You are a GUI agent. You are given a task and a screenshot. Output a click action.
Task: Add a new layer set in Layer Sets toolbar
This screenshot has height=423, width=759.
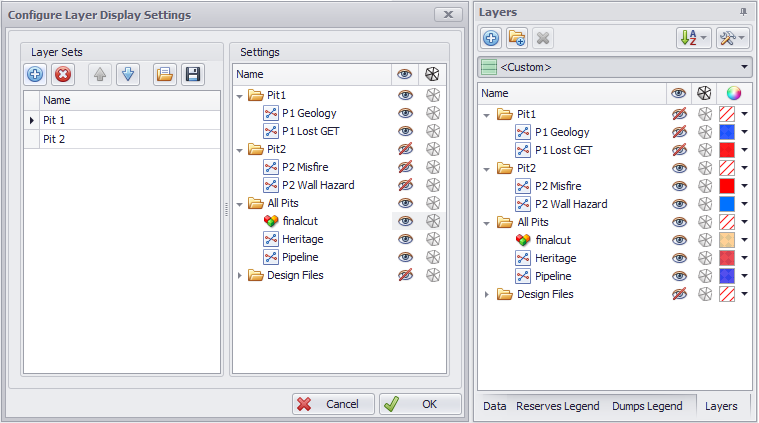tap(35, 75)
